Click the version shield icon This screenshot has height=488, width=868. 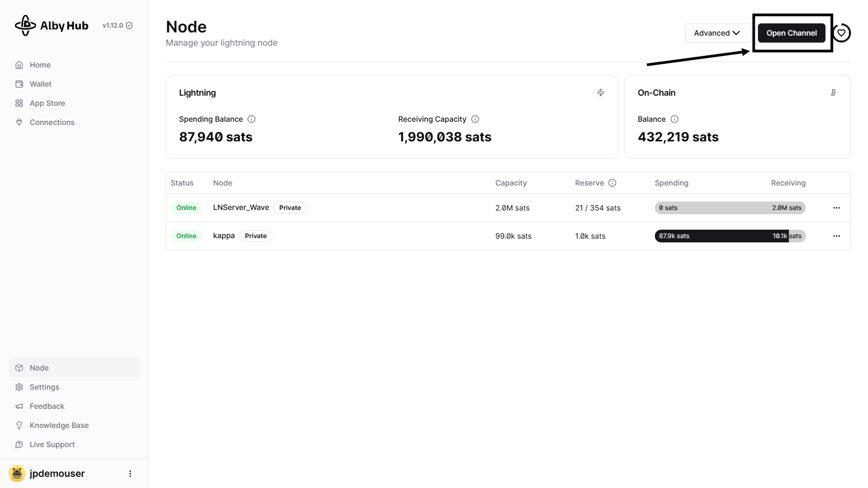129,26
